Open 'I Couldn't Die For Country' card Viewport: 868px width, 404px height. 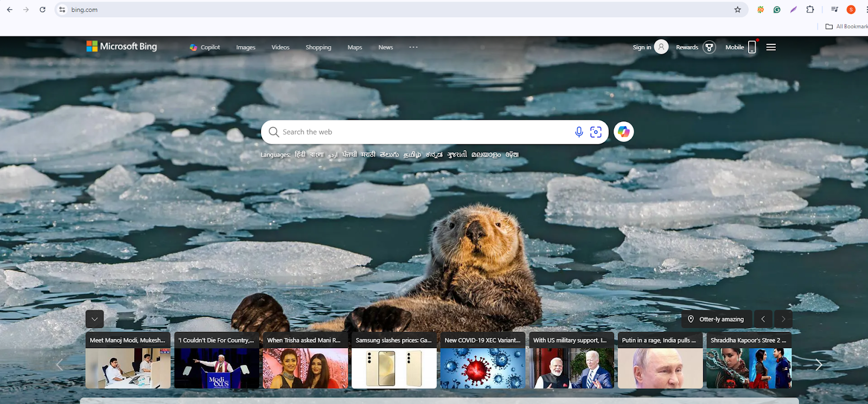pos(216,361)
